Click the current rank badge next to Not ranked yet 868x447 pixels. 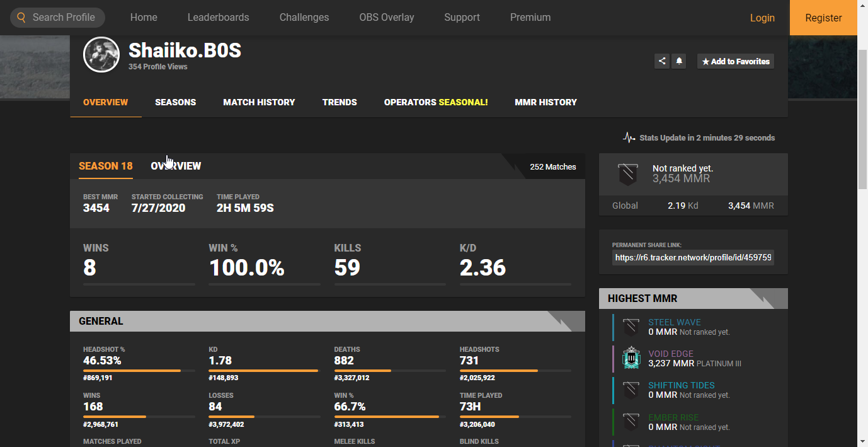coord(627,173)
